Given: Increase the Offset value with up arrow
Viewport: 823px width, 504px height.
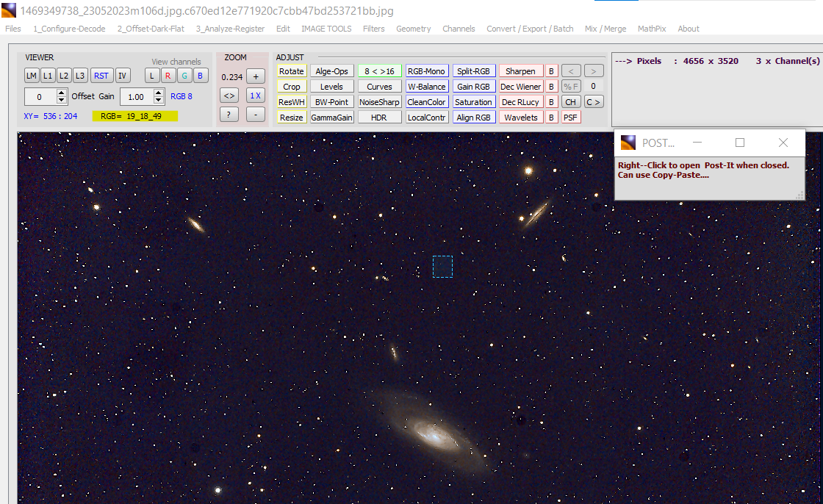Looking at the screenshot, I should click(x=62, y=93).
